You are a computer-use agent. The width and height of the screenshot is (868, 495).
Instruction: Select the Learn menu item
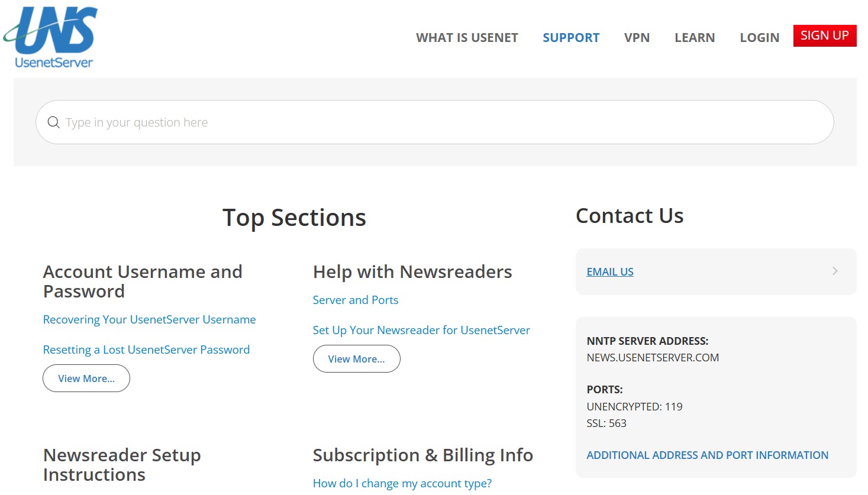click(x=695, y=38)
